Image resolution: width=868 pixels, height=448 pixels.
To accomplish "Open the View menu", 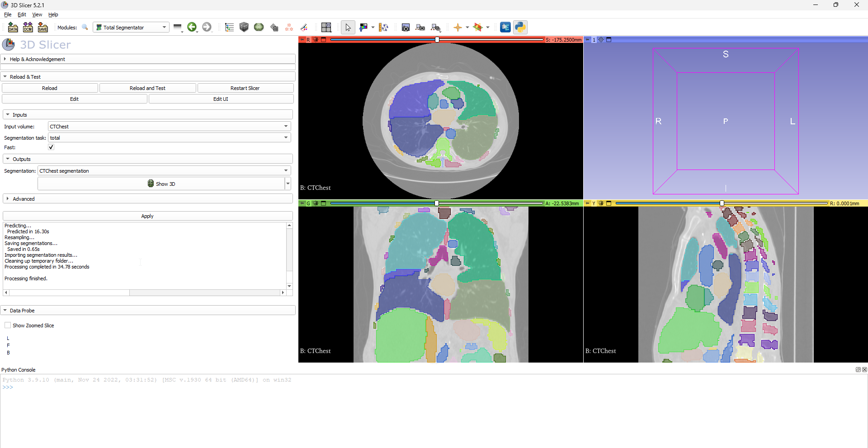I will pos(37,14).
